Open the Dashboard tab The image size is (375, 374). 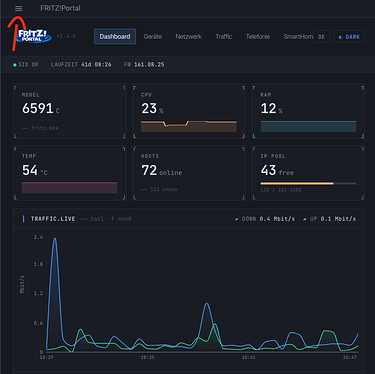[115, 36]
